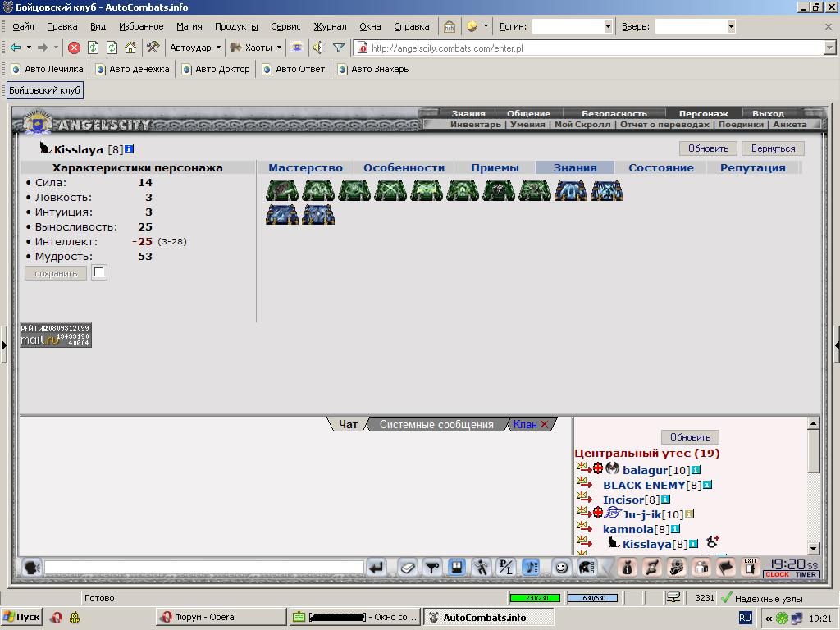Screen dimensions: 840x630
Task: Click the 'brb' house icon in the menu bar
Action: click(x=450, y=26)
